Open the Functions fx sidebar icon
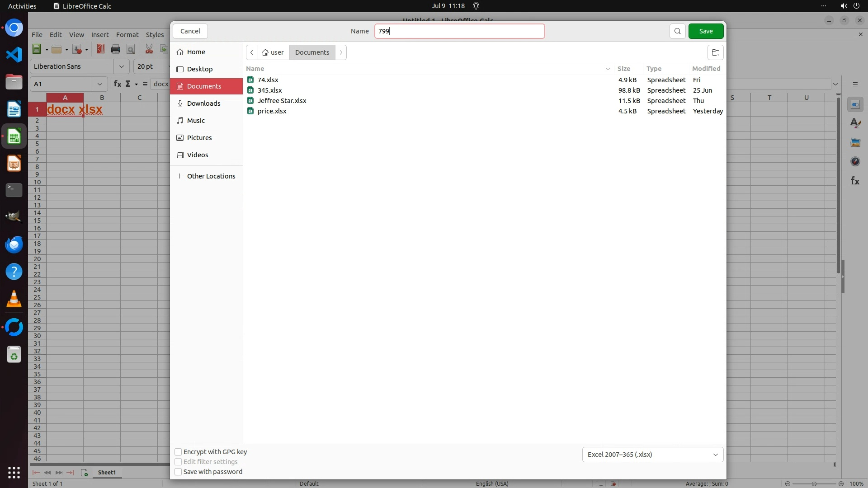Screen dimensions: 868x488 [x=855, y=181]
